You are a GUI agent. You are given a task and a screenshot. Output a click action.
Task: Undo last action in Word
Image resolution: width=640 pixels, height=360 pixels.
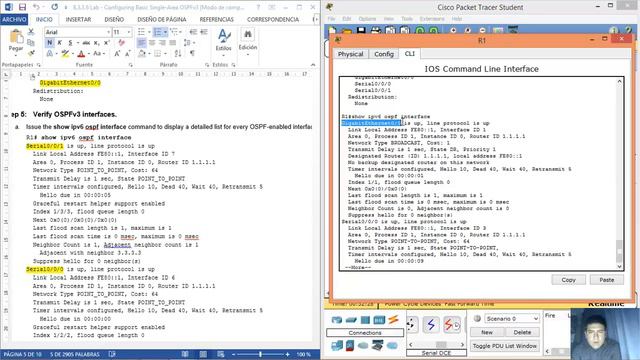(36, 7)
